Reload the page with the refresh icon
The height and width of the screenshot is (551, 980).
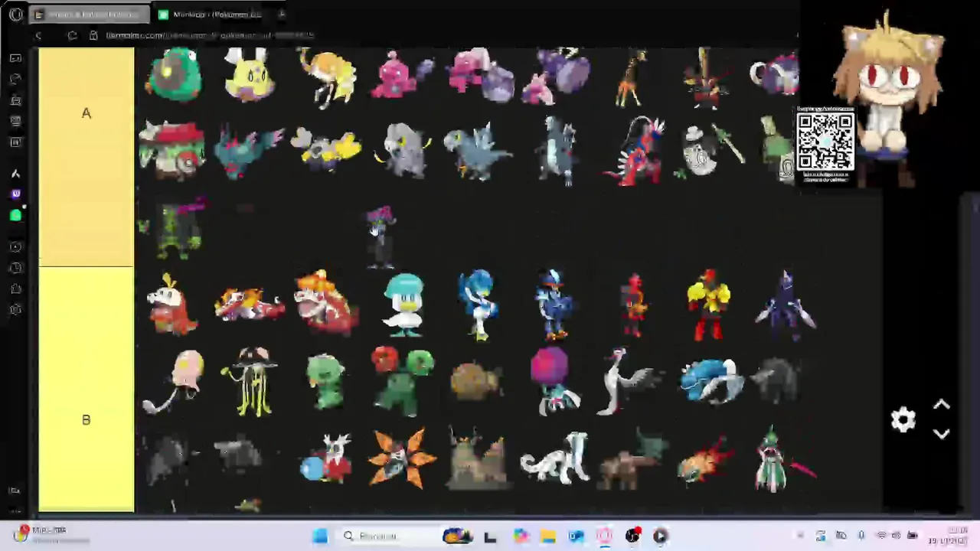72,35
